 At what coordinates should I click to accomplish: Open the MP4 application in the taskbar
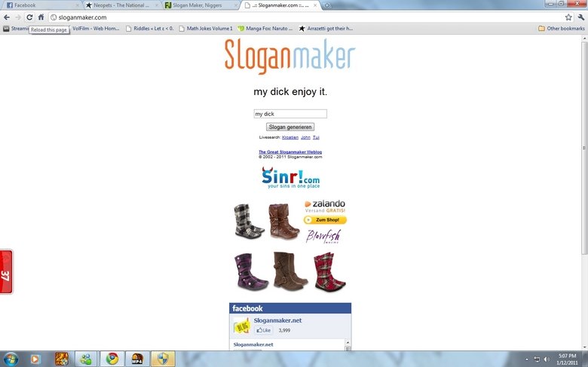point(137,359)
